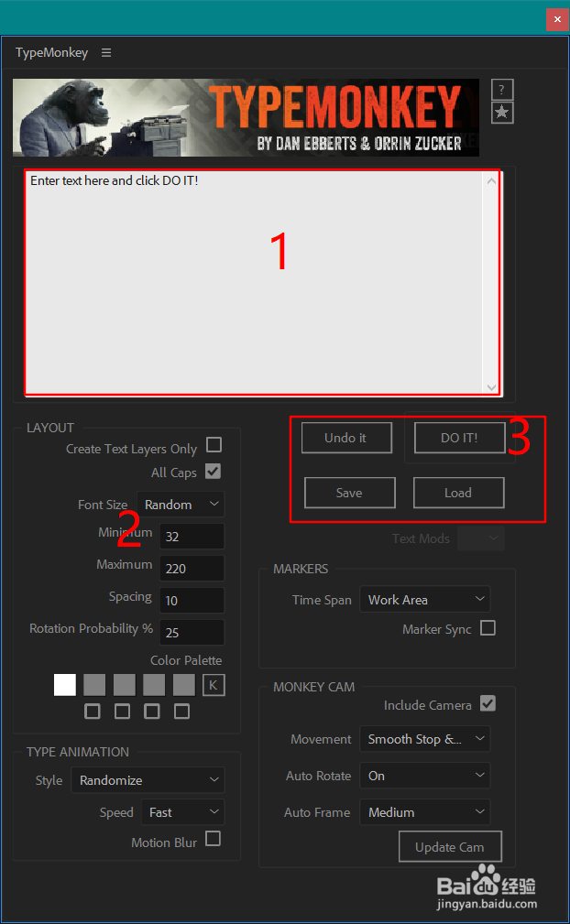Image resolution: width=570 pixels, height=924 pixels.
Task: Select the second gray color swatch
Action: coord(94,685)
